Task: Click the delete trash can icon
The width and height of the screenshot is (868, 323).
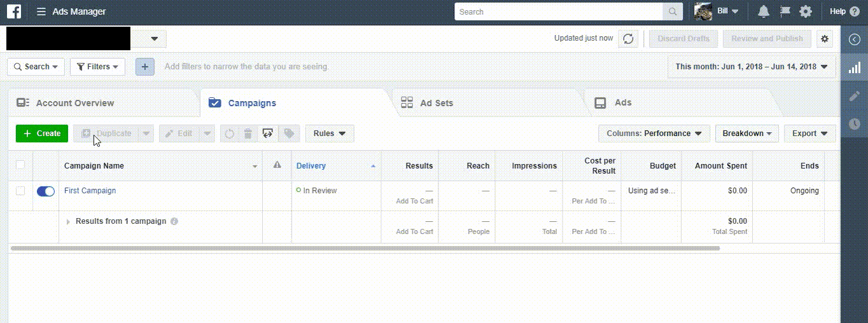Action: [248, 134]
